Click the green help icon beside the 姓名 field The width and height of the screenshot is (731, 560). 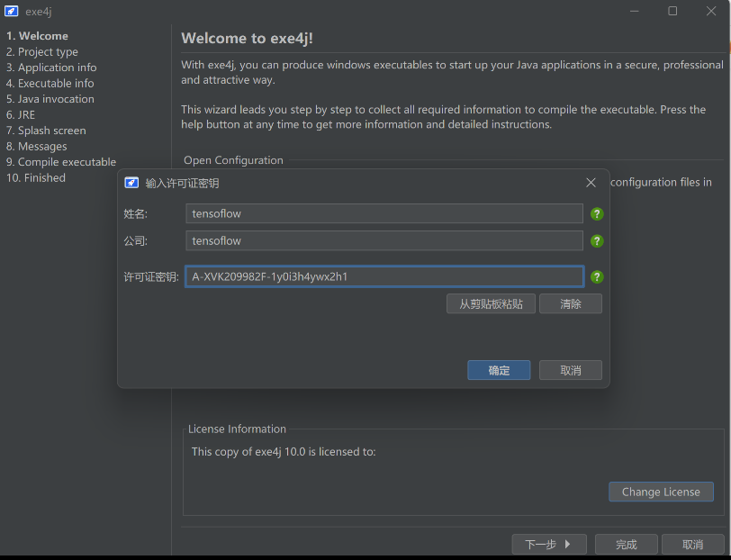click(x=597, y=214)
